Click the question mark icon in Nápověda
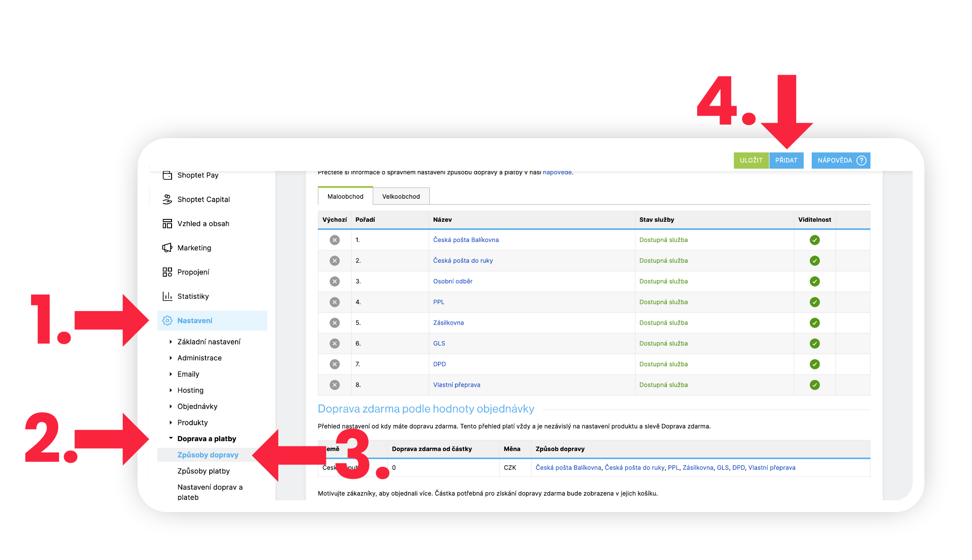This screenshot has width=972, height=560. point(861,160)
